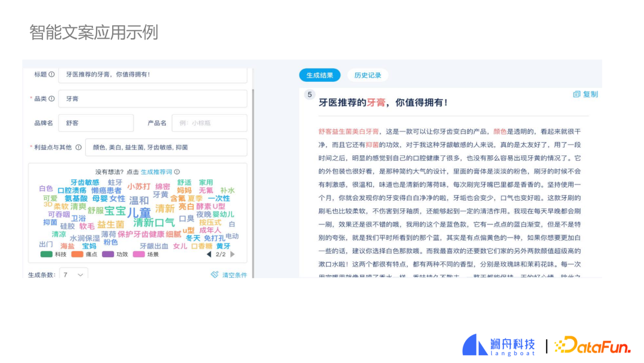
Task: Pick 酵素 in the word cloud
Action: click(x=204, y=207)
